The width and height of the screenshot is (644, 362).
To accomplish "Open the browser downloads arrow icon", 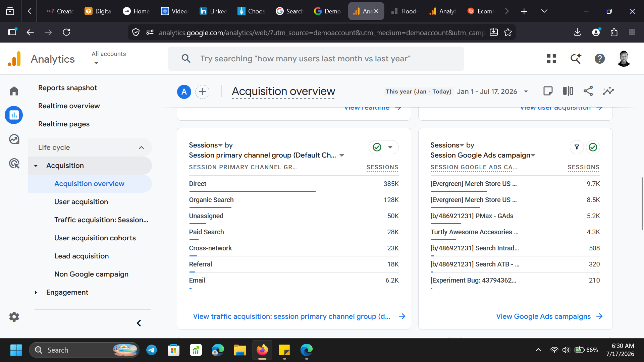I will pos(577,32).
